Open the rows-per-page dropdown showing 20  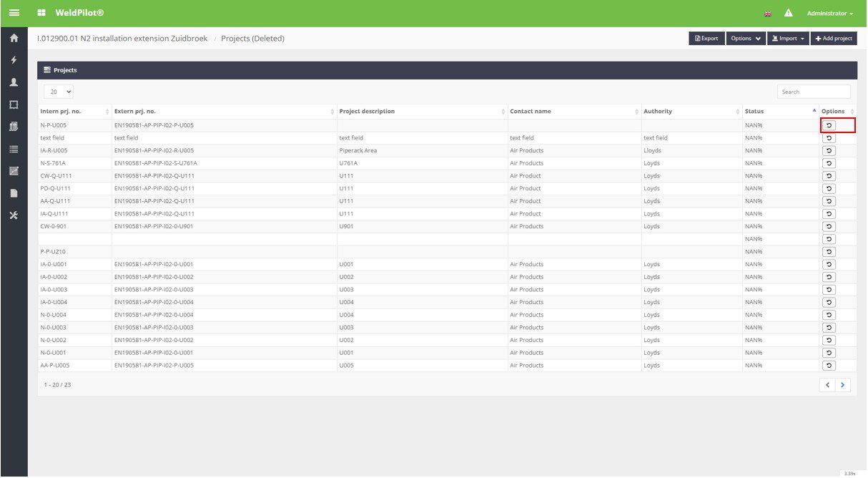[59, 92]
